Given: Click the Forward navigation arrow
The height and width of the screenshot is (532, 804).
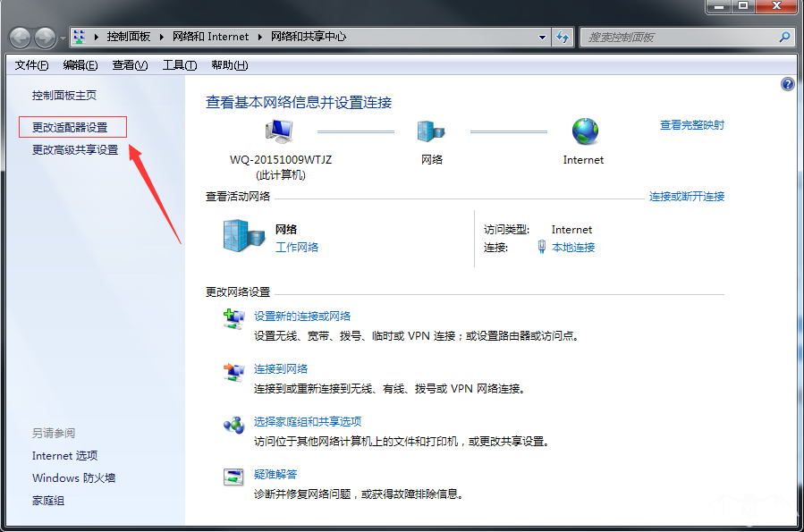Looking at the screenshot, I should pos(46,38).
